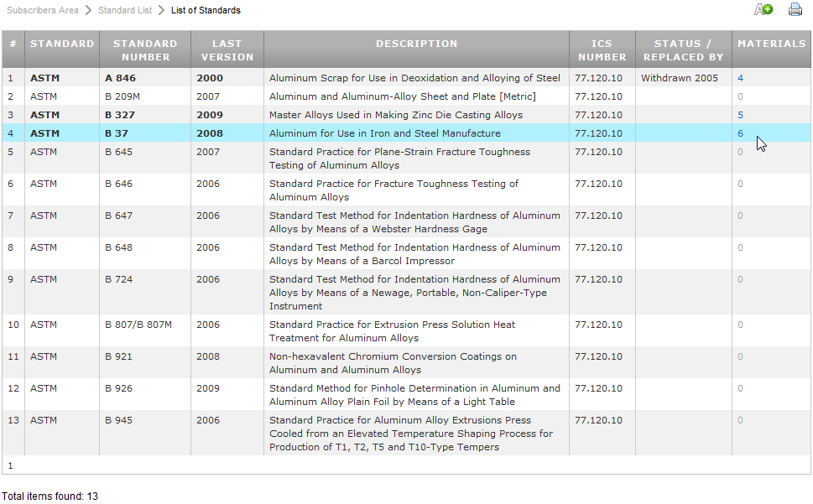The width and height of the screenshot is (813, 504).
Task: Click row number 13 cell
Action: click(x=13, y=421)
